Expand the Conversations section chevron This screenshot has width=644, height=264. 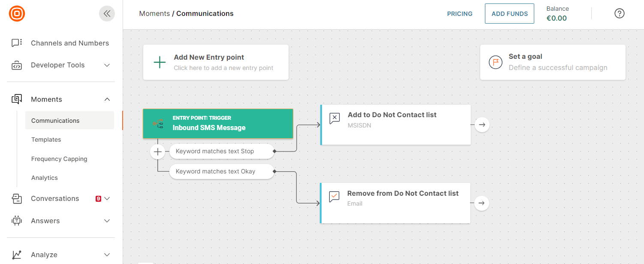click(107, 198)
